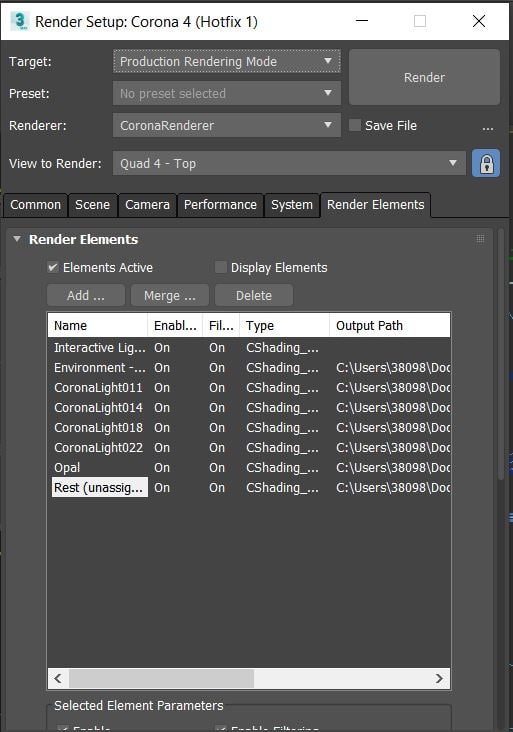Click the 3ds Max application icon in title bar
The width and height of the screenshot is (513, 732).
pos(19,21)
